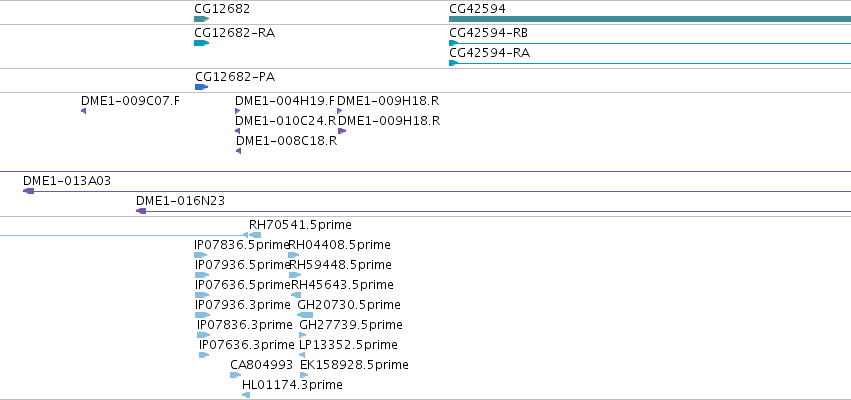Select the IP07636.3prime EST arrow
851x400 pixels.
tap(204, 355)
